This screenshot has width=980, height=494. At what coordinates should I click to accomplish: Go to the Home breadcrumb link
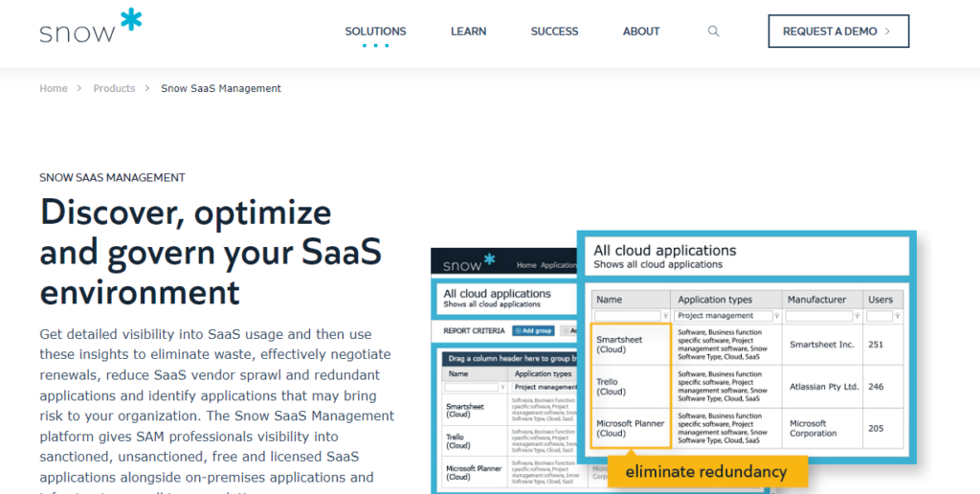coord(54,88)
